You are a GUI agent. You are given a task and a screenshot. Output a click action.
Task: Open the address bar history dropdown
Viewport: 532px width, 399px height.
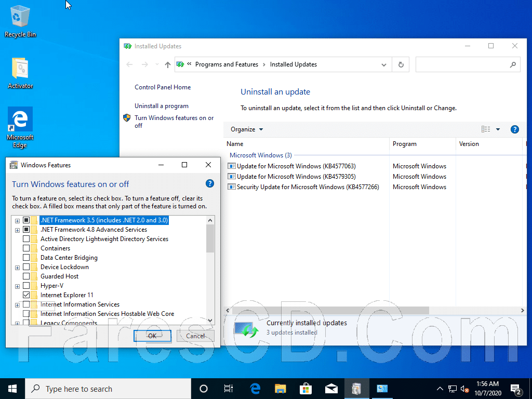(x=384, y=64)
